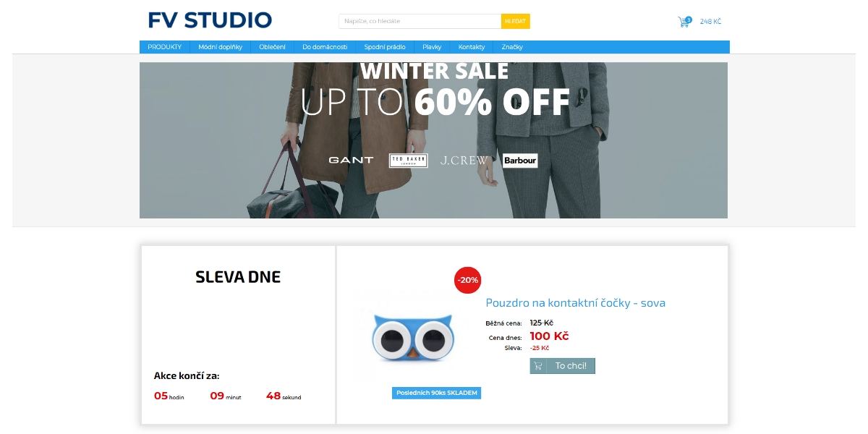Open Oblečení category
Viewport: 868px width, 434px height.
pyautogui.click(x=273, y=47)
